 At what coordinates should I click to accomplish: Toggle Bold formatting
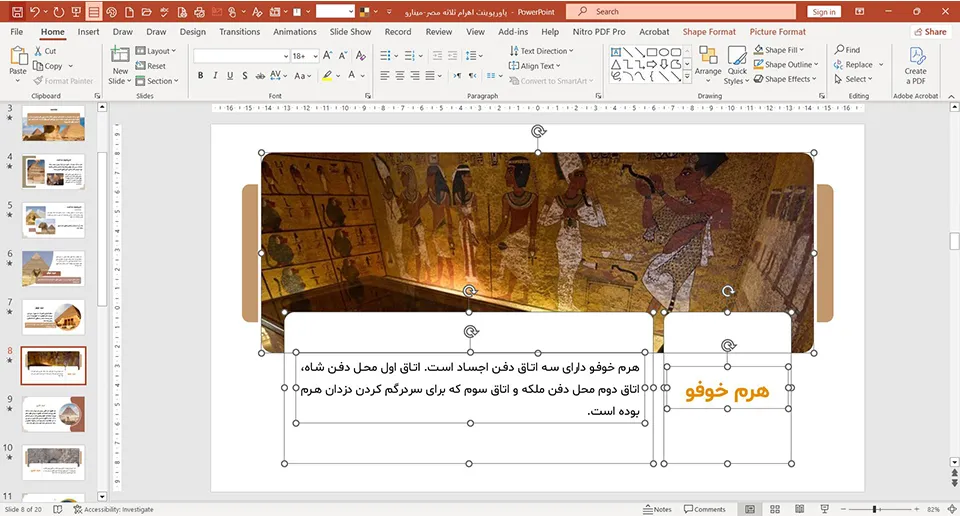(x=200, y=75)
